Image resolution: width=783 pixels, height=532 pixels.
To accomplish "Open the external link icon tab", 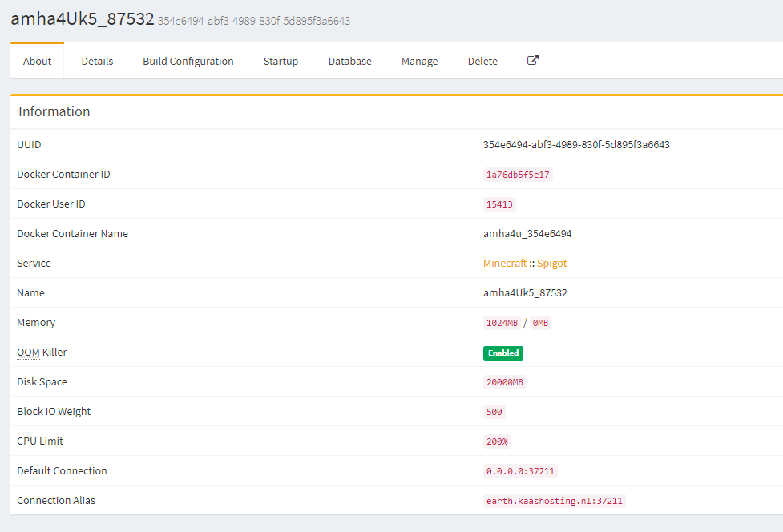I will [533, 61].
